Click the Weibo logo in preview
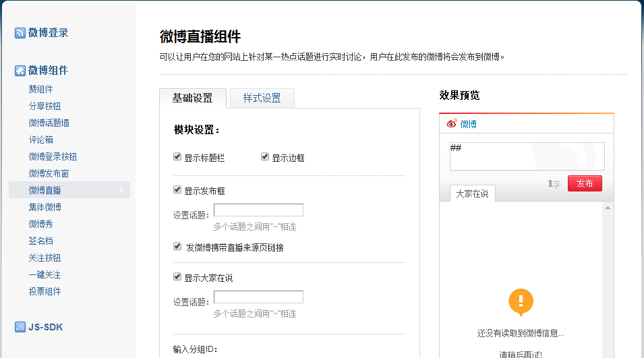The height and width of the screenshot is (358, 644). click(x=452, y=124)
